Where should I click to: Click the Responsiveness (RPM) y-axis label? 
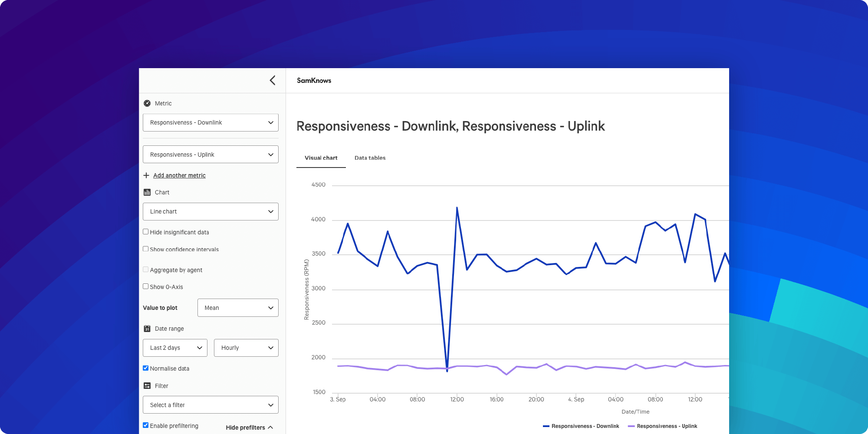point(306,289)
